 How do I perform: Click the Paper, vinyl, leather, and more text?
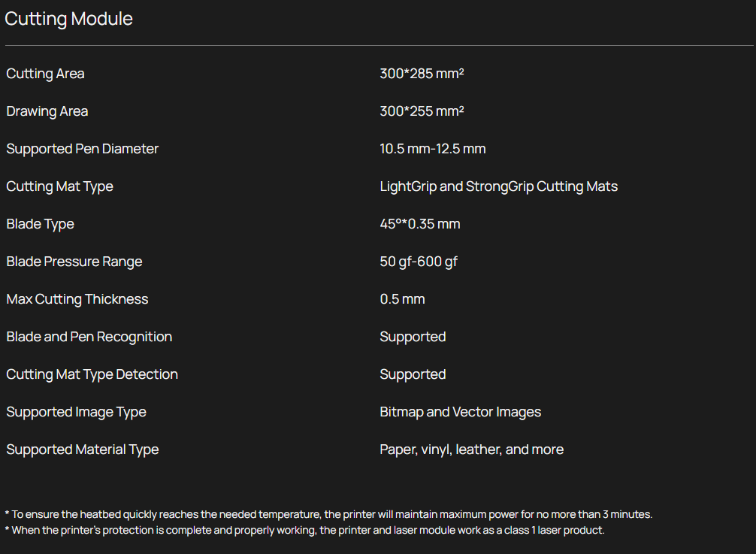click(472, 450)
